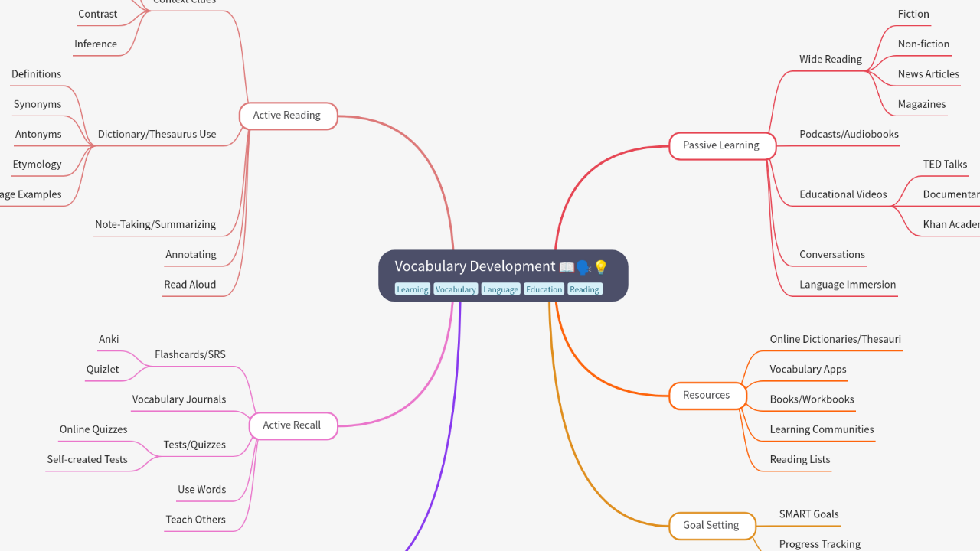Select the Active Recall node
The width and height of the screenshot is (980, 551).
click(x=292, y=425)
